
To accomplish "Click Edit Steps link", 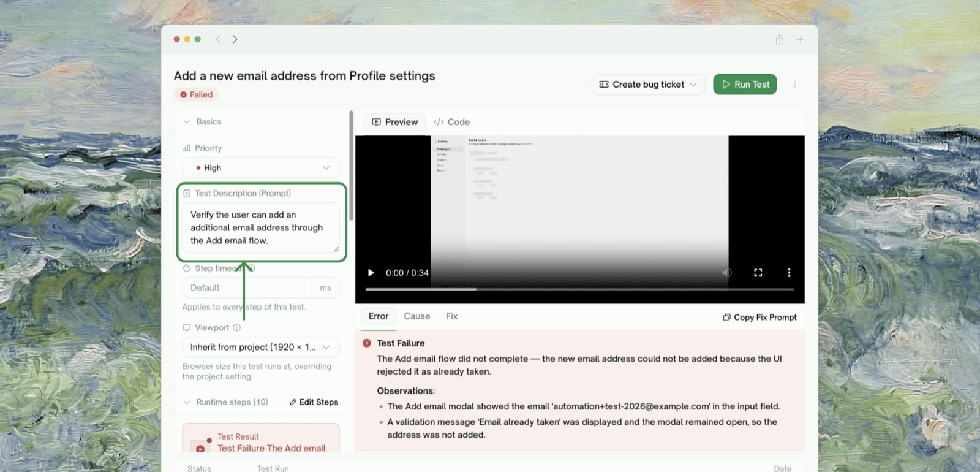I will 314,402.
